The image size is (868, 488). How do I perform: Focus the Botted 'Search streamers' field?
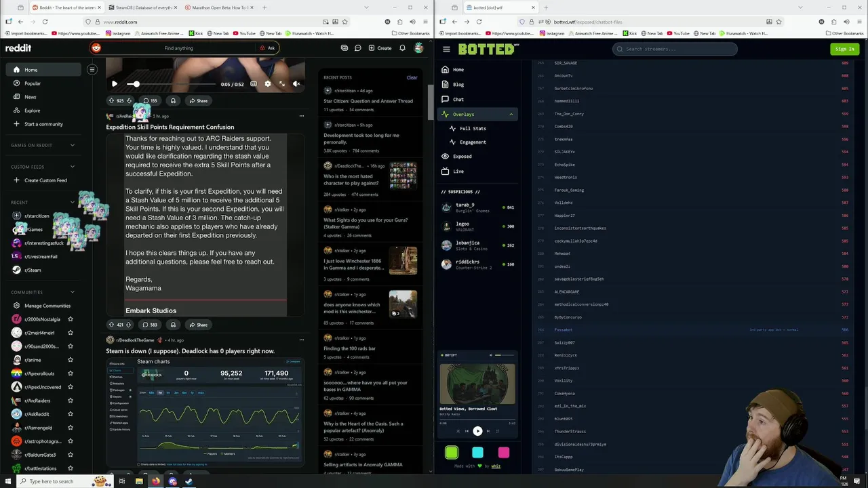pos(675,49)
